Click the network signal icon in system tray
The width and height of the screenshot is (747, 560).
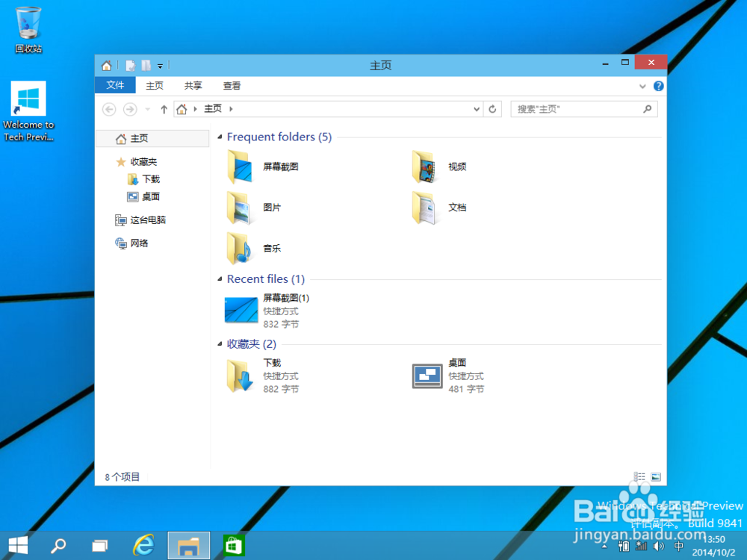click(641, 545)
